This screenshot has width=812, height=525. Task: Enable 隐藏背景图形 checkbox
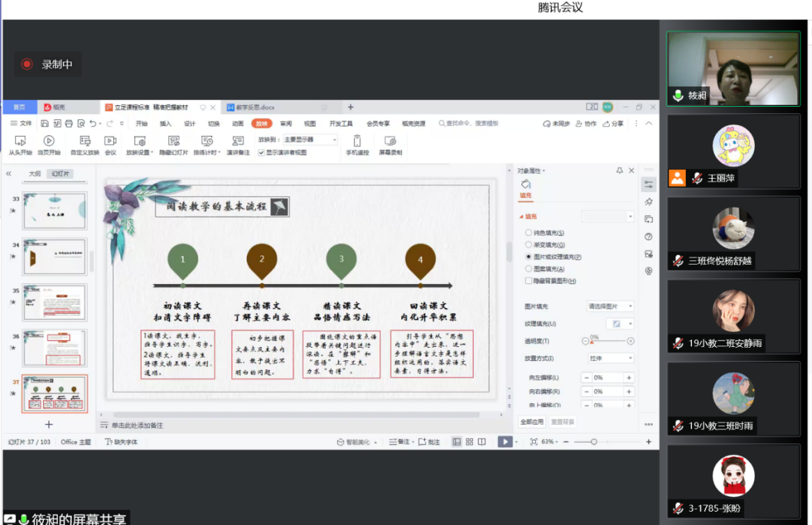point(528,281)
